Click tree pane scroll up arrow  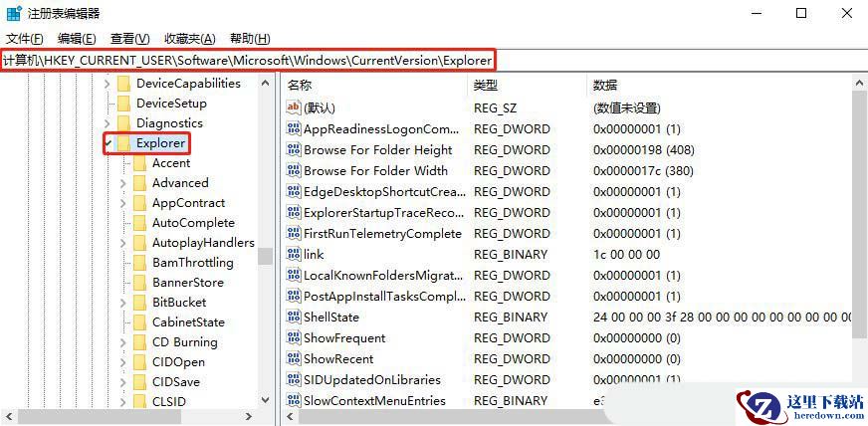pos(265,83)
